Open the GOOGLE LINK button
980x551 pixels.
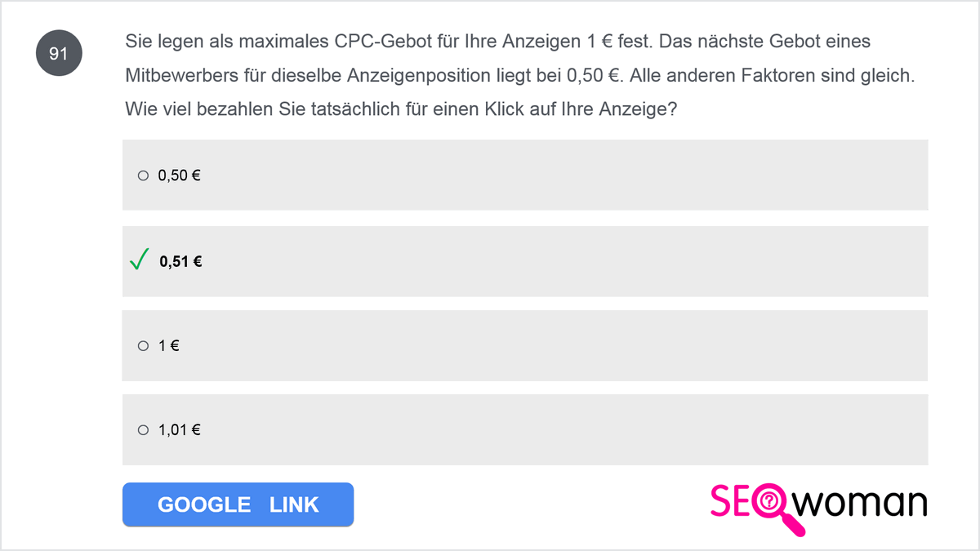point(238,504)
